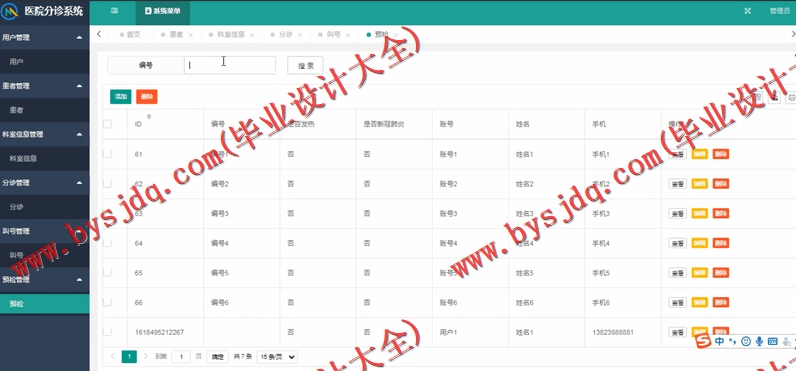The image size is (796, 371).
Task: Open the IME emoji face icon
Action: coord(746,342)
